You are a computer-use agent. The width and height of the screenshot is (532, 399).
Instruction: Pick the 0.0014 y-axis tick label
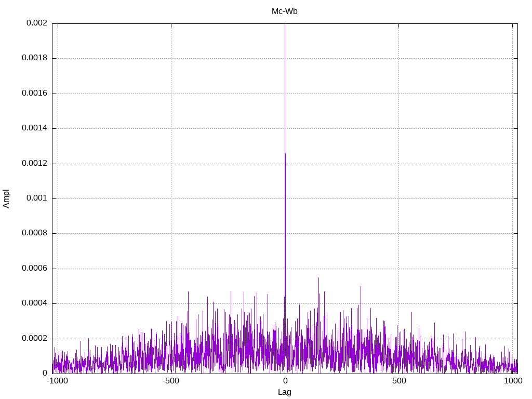click(x=34, y=128)
